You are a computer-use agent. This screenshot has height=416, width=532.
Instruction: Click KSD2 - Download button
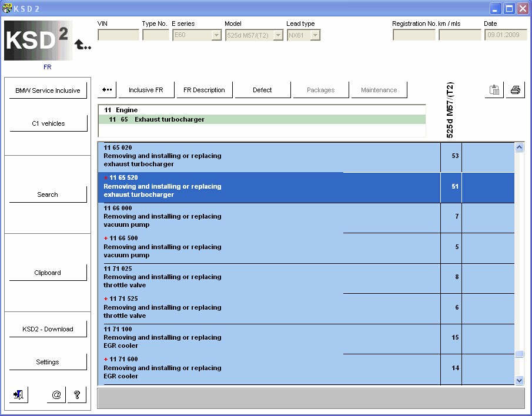click(48, 329)
